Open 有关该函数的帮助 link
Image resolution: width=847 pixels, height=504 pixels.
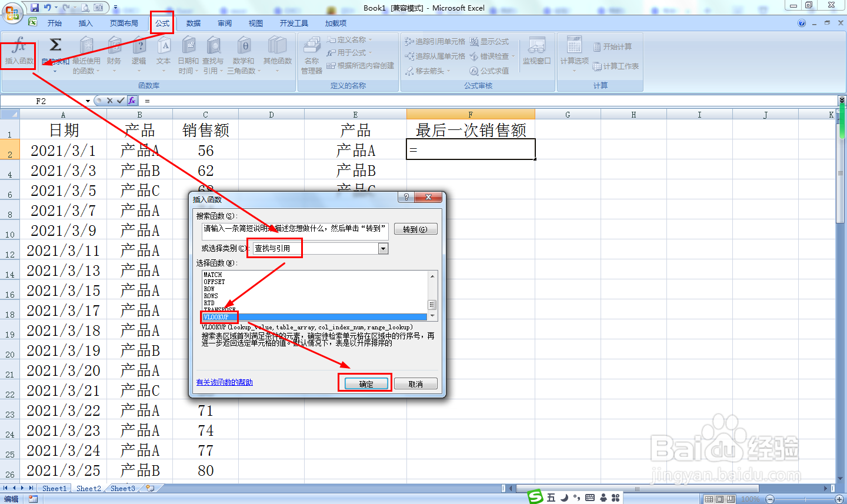pos(225,382)
